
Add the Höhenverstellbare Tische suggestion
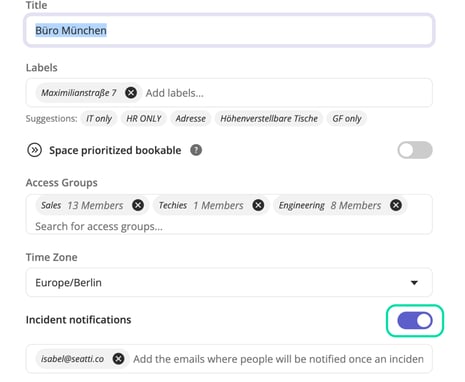pos(269,119)
